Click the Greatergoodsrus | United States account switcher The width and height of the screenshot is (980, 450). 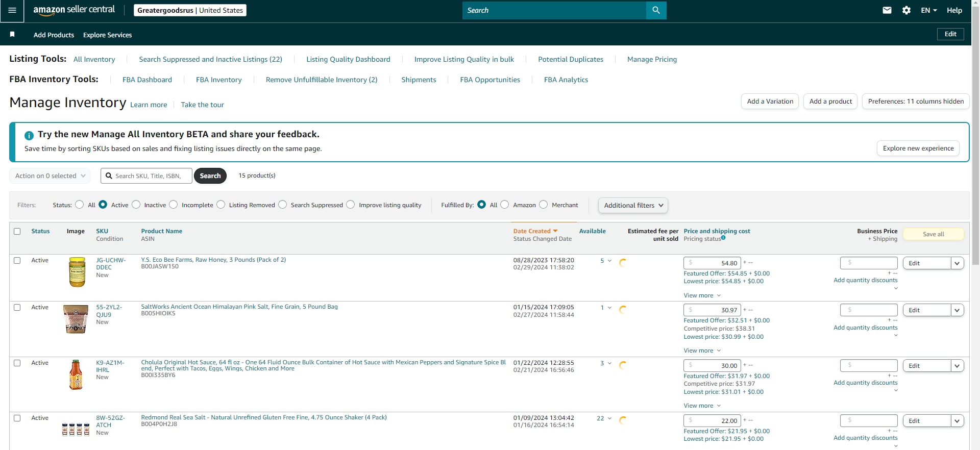pyautogui.click(x=190, y=10)
